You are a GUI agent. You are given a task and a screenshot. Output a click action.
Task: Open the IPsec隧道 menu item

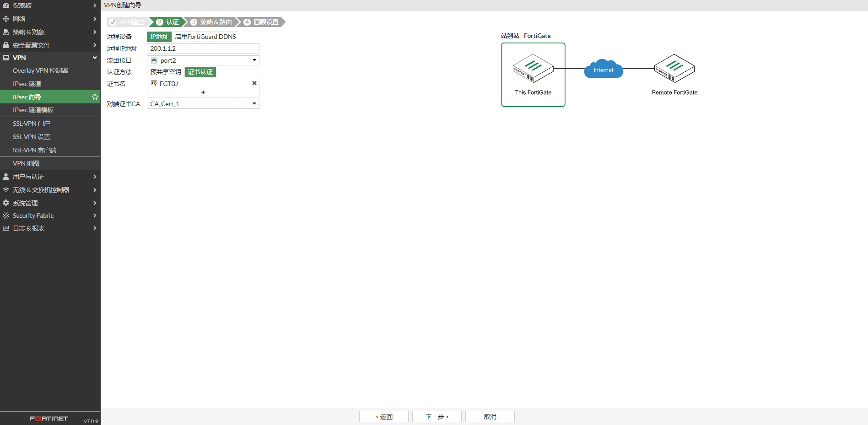pyautogui.click(x=27, y=84)
